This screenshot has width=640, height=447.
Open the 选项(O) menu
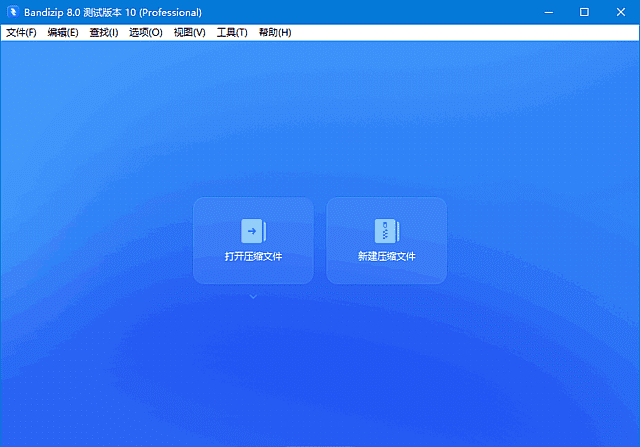146,33
